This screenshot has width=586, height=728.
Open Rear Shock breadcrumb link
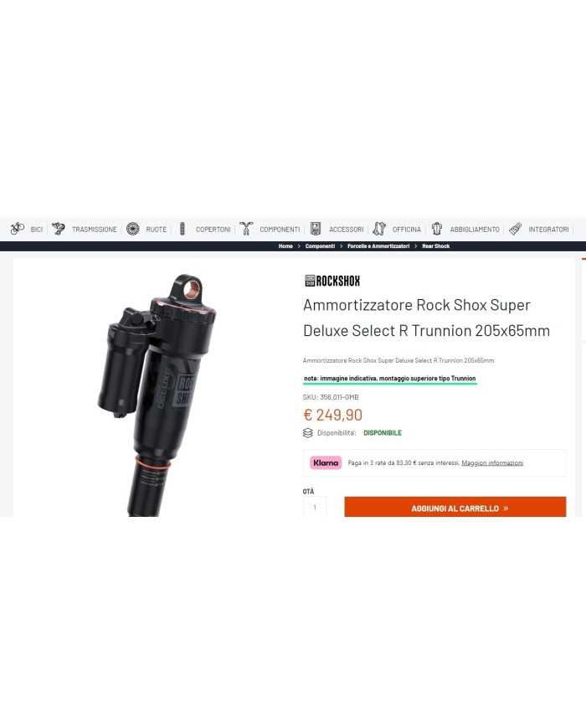[x=435, y=246]
